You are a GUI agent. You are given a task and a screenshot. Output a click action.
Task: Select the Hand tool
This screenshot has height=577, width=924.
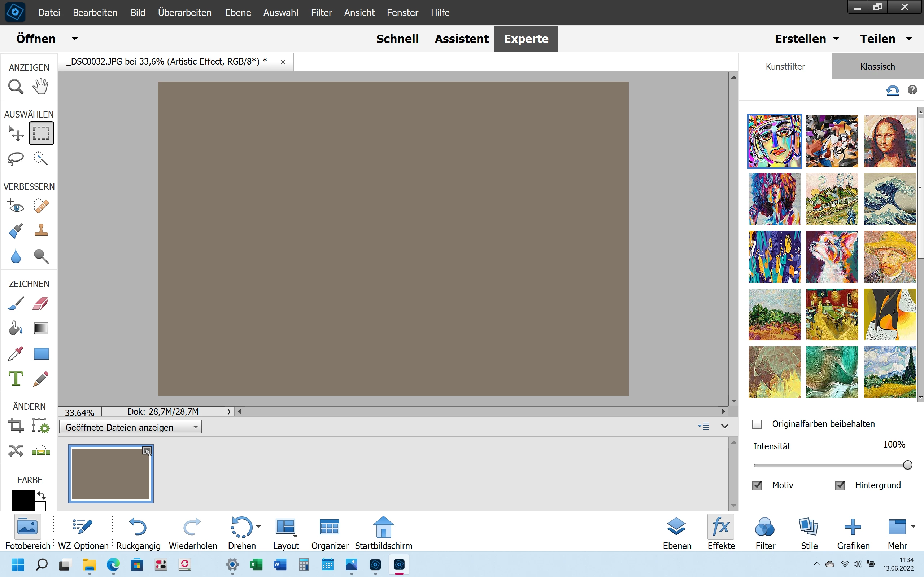40,87
